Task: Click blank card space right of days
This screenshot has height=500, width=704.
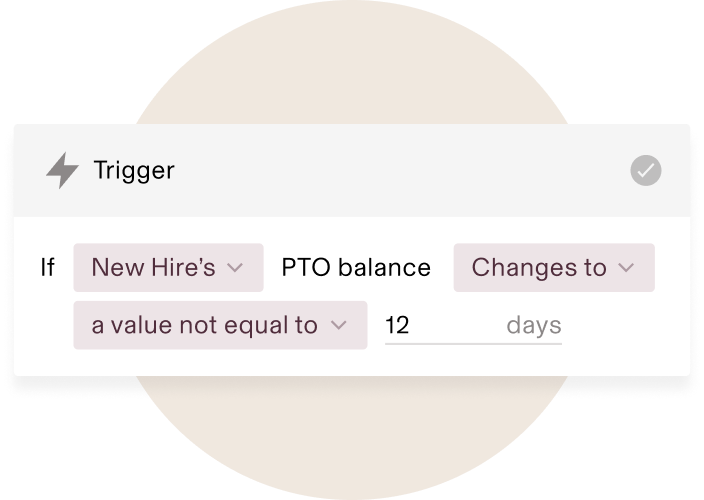Action: coord(624,325)
